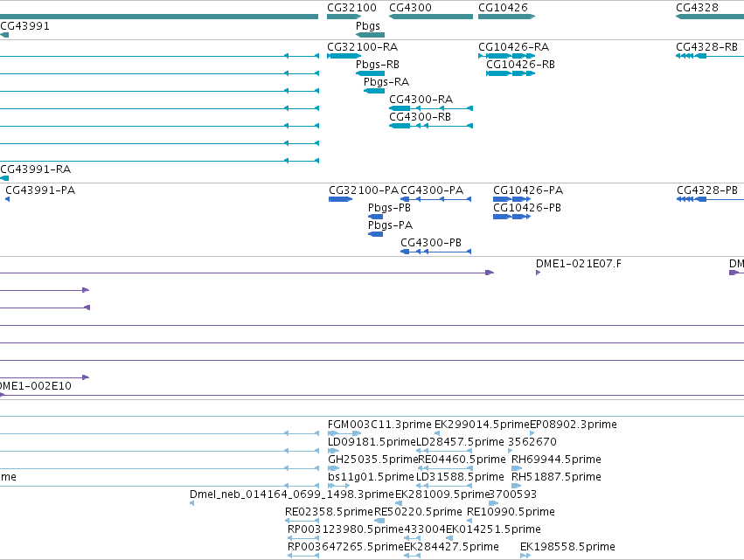Select the CG4328 gene bar

pos(710,17)
